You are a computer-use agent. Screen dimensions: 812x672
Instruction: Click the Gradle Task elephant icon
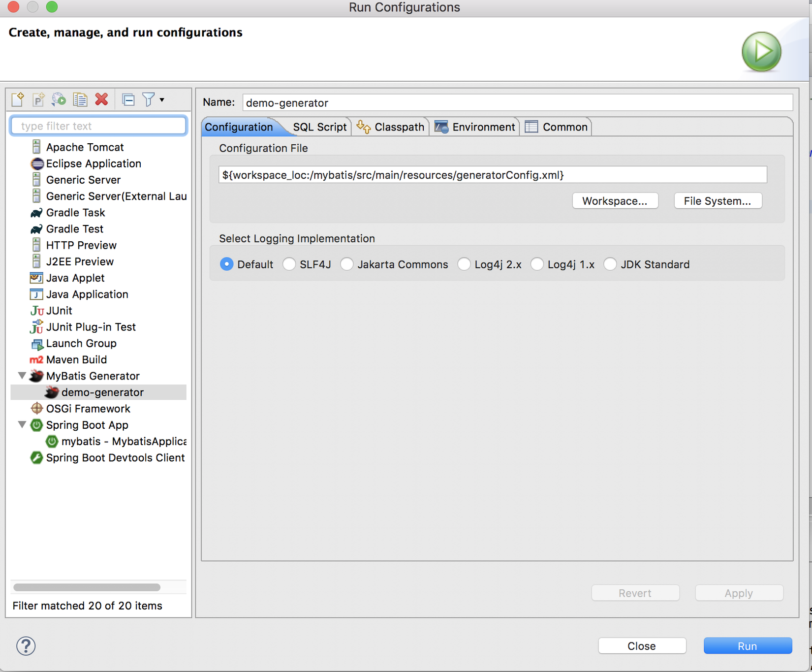[36, 213]
